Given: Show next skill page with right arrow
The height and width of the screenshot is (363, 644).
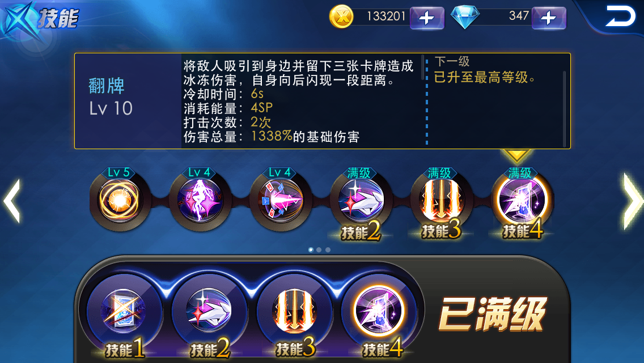Looking at the screenshot, I should pyautogui.click(x=633, y=201).
